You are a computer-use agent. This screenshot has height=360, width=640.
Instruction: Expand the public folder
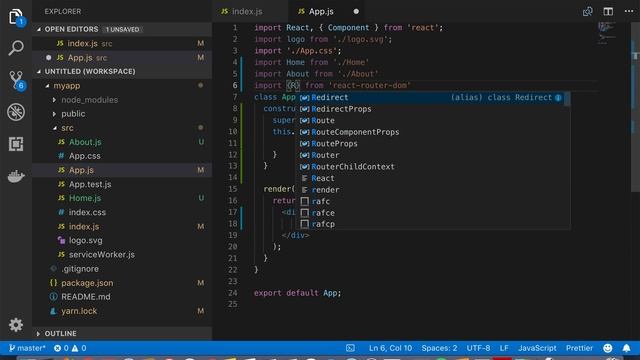tap(122, 114)
